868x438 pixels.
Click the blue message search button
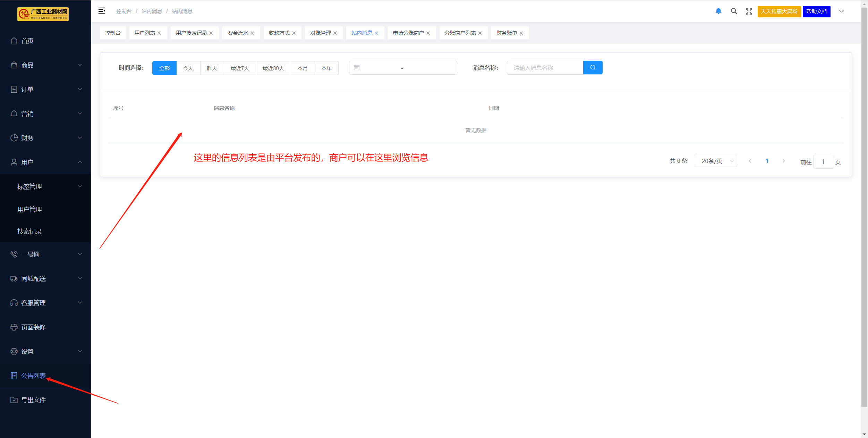tap(593, 68)
